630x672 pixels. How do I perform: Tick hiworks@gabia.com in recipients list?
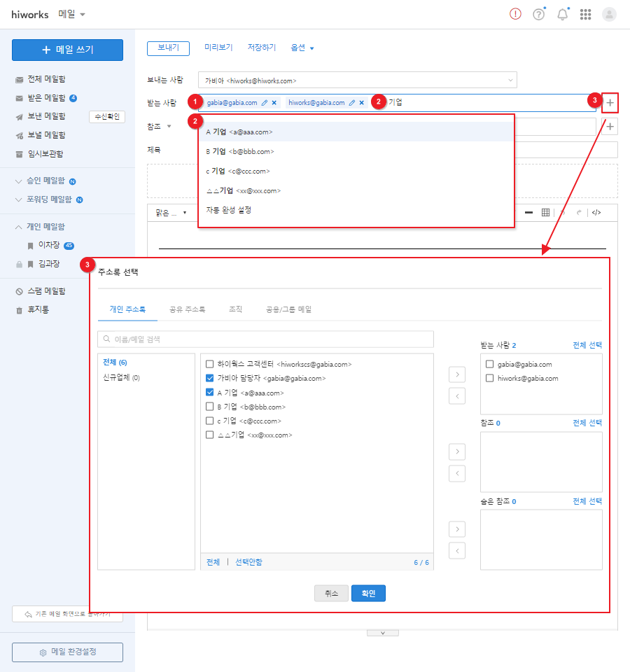(x=489, y=379)
